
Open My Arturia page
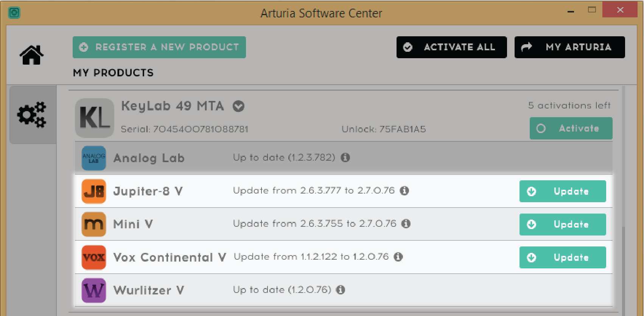[569, 47]
